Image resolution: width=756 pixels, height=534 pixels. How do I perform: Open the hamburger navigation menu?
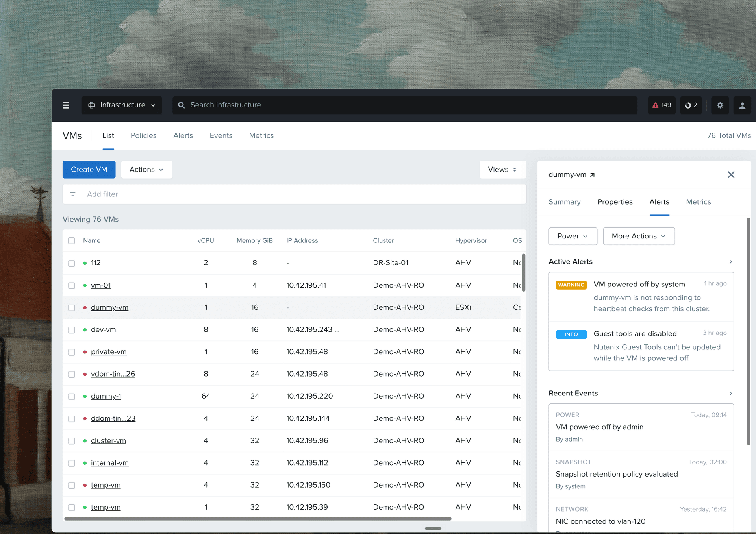tap(66, 105)
